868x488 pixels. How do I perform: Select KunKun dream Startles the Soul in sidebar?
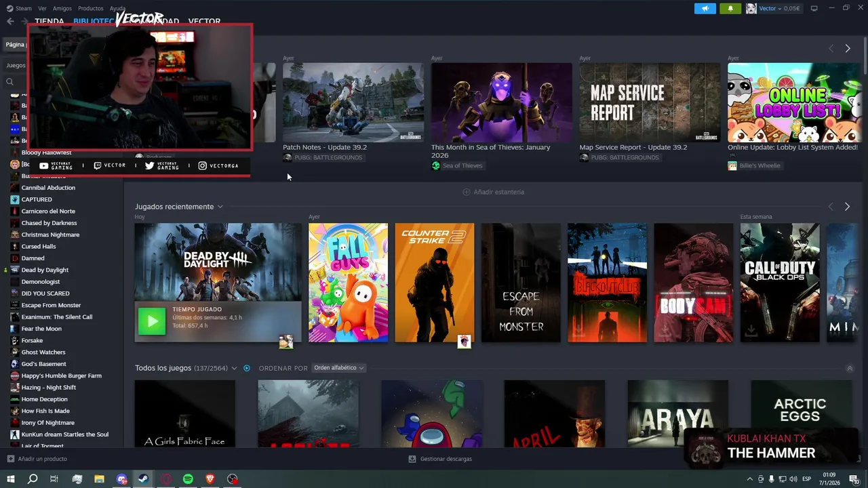(64, 434)
